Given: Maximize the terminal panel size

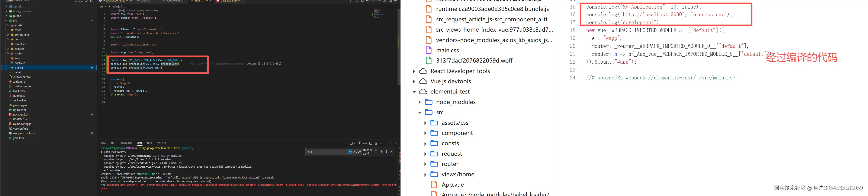Looking at the screenshot, I should (390, 143).
